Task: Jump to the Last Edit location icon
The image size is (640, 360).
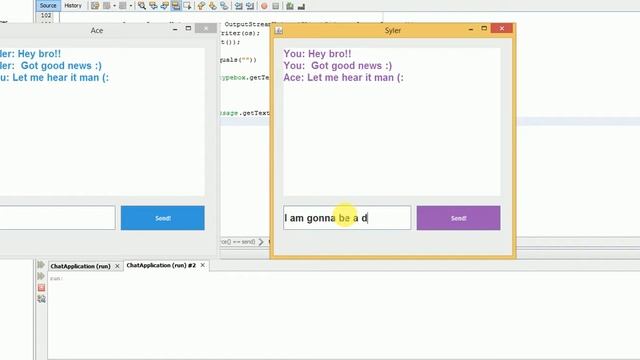Action: (95, 6)
